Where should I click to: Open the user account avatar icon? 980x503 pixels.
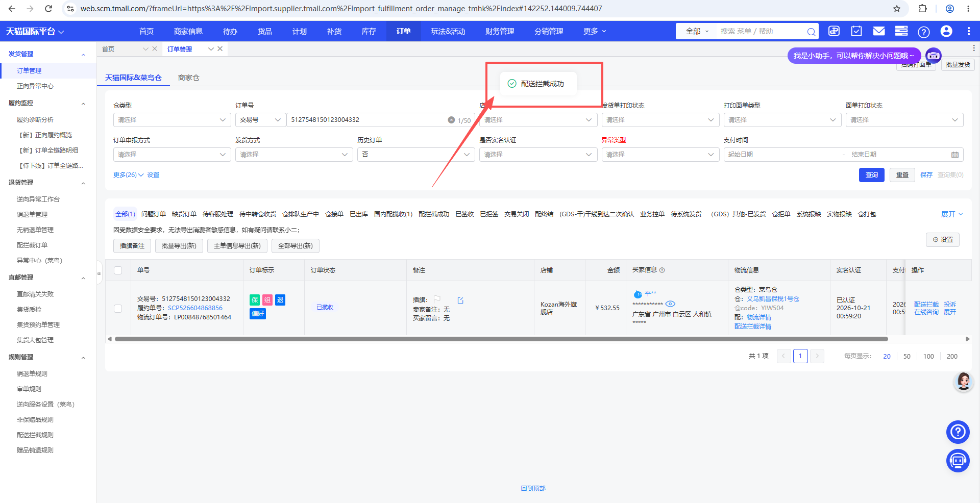pyautogui.click(x=946, y=31)
